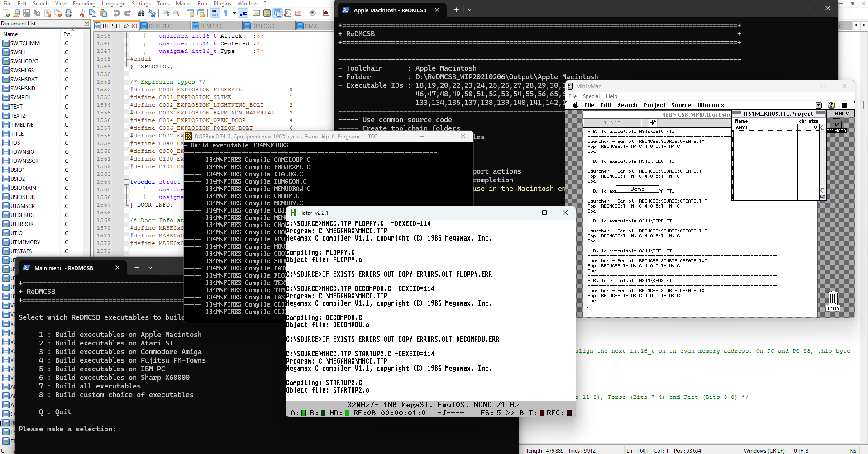Screen dimensions: 868x454
Task: Open dropdown arrow next to Show All Characters
Action: pyautogui.click(x=234, y=13)
